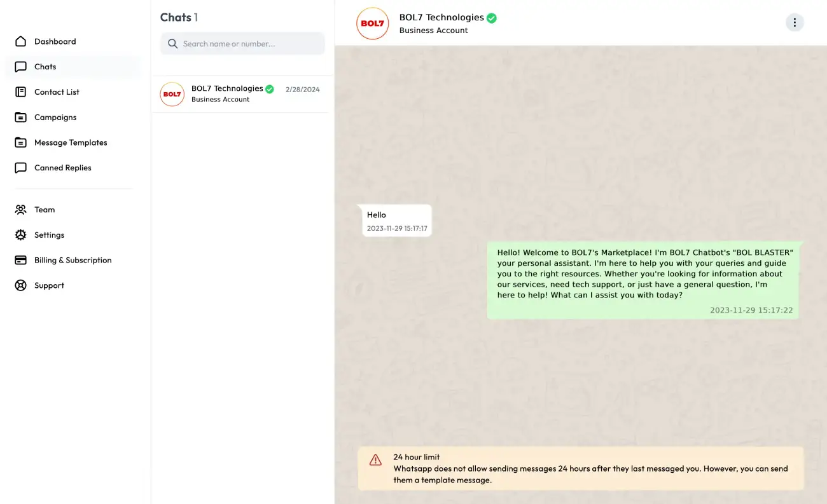
Task: Click the Support lifebuoy icon
Action: coord(21,285)
